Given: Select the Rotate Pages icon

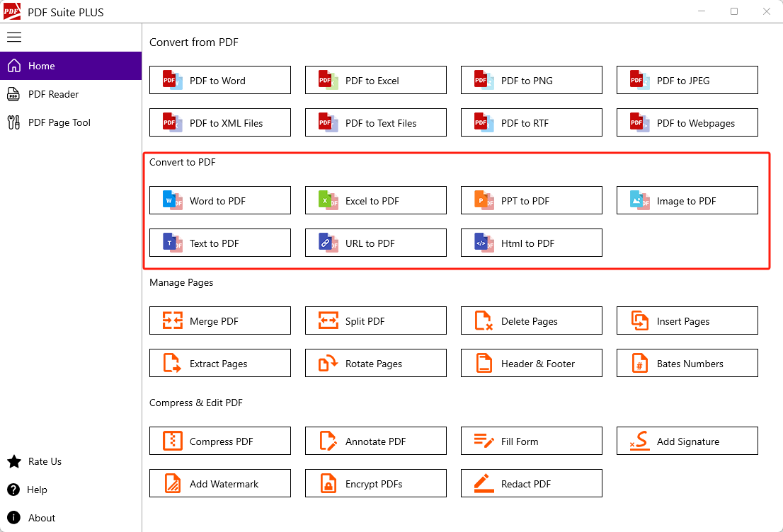Looking at the screenshot, I should [328, 364].
